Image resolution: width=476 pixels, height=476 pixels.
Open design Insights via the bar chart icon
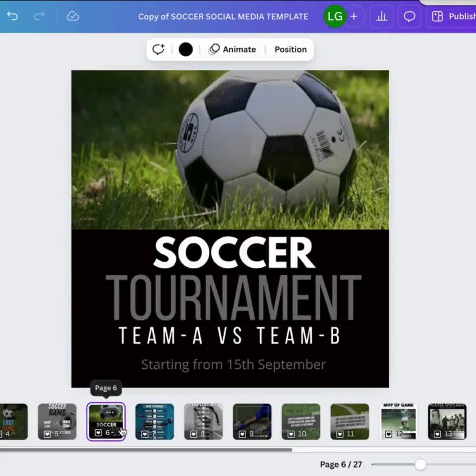pyautogui.click(x=381, y=16)
